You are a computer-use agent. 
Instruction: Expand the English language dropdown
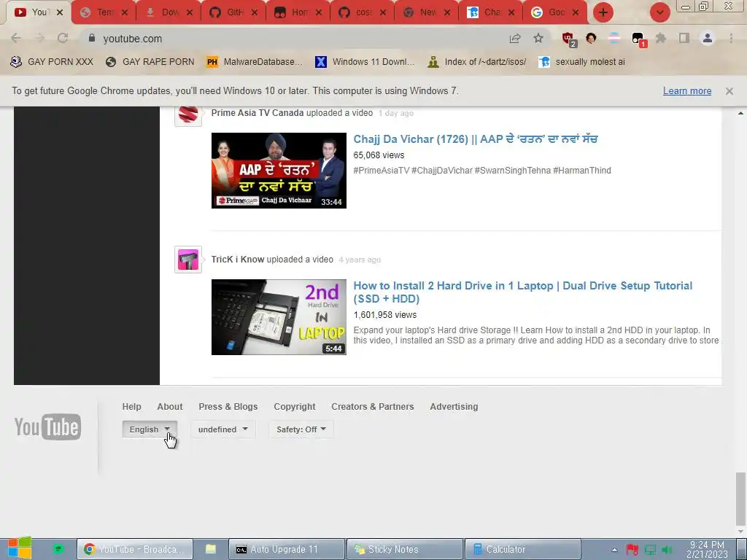coord(150,429)
